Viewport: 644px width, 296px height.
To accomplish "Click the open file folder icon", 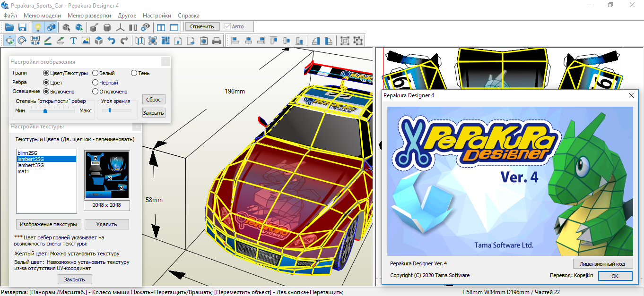I will 9,27.
